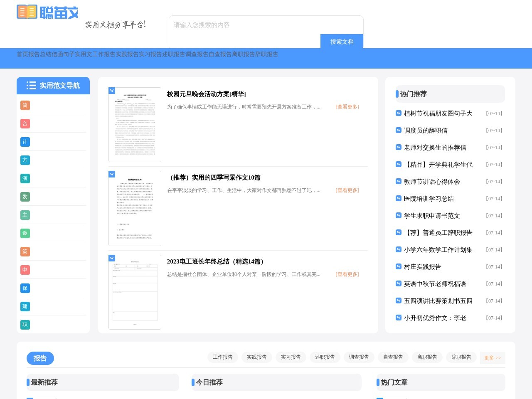Click W icon beside 医院培训学习总结
The image size is (532, 399).
coord(399,198)
